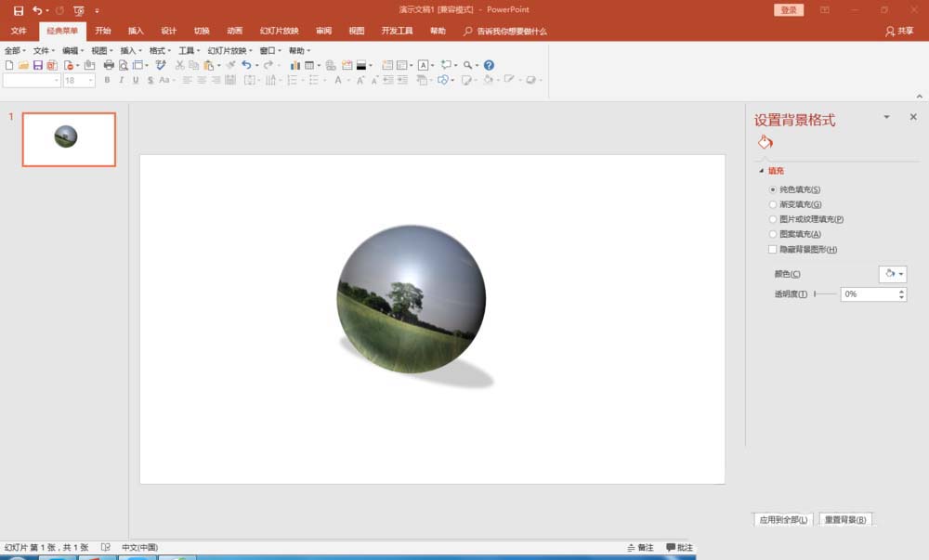Open the 格式 classic dropdown menu

point(160,50)
